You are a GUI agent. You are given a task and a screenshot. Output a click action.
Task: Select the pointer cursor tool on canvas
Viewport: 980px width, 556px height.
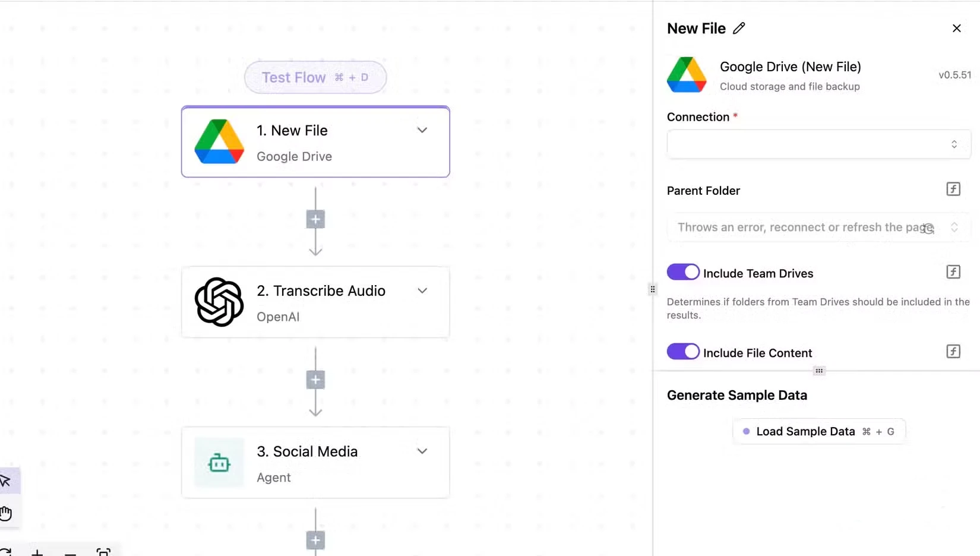click(x=6, y=481)
